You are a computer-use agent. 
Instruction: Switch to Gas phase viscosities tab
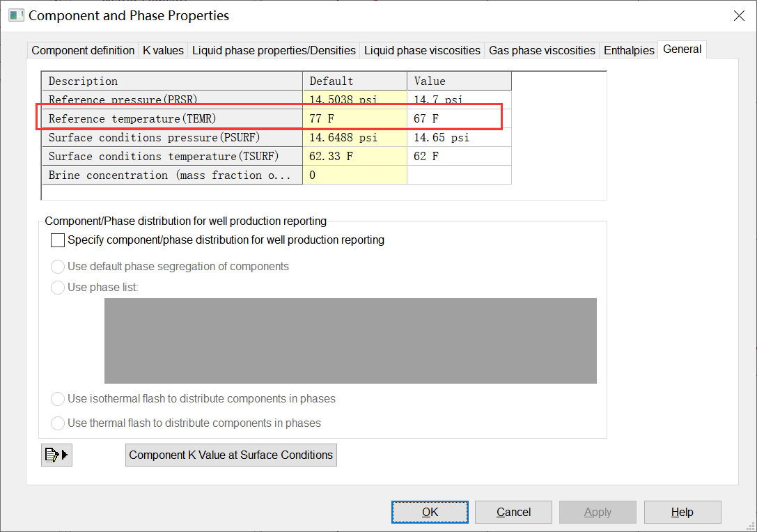[x=542, y=50]
